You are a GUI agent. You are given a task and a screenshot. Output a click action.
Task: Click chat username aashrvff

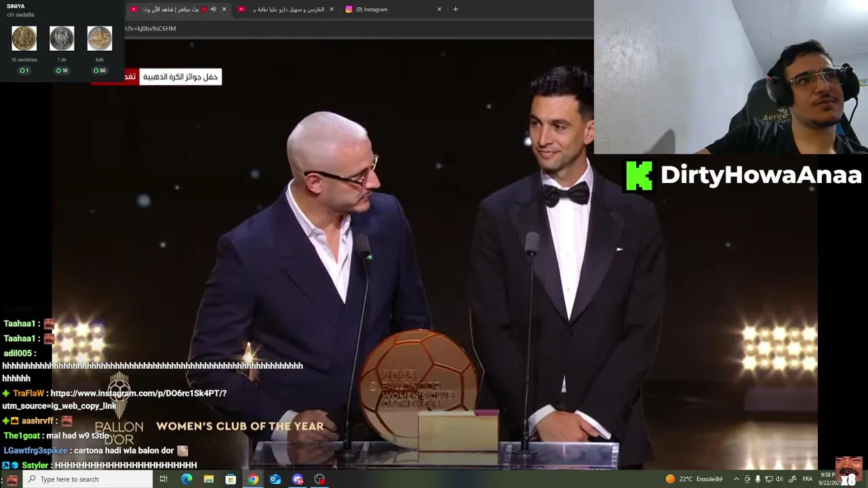(x=37, y=421)
